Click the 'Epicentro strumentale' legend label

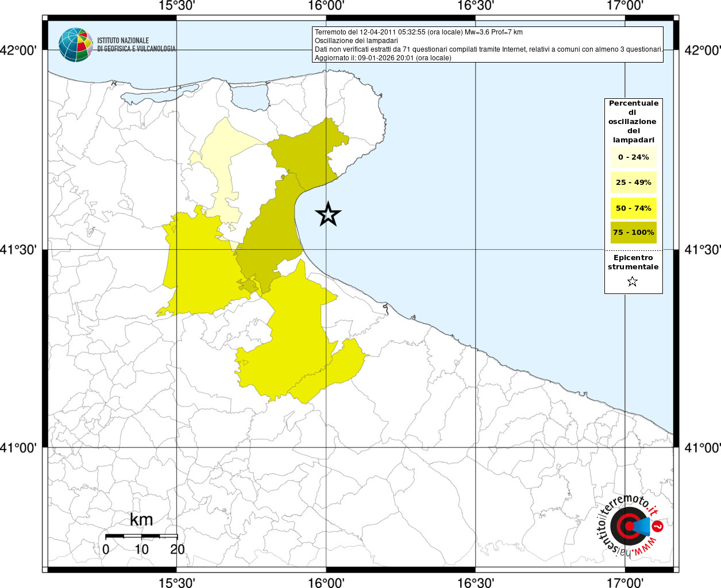click(x=633, y=262)
